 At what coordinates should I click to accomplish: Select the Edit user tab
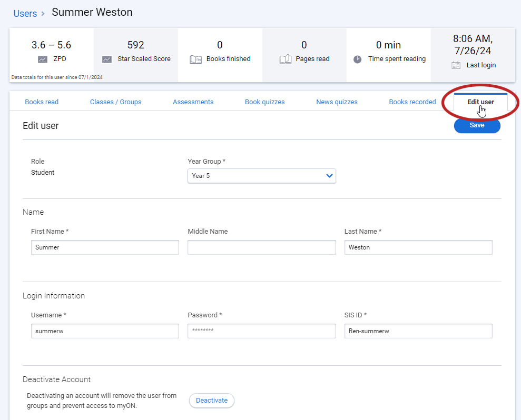480,102
